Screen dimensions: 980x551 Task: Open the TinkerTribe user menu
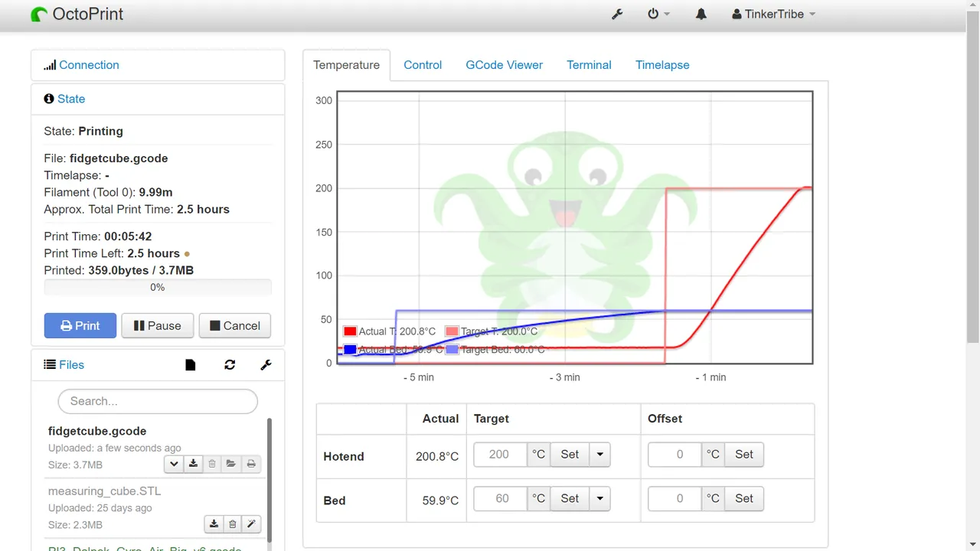tap(774, 14)
